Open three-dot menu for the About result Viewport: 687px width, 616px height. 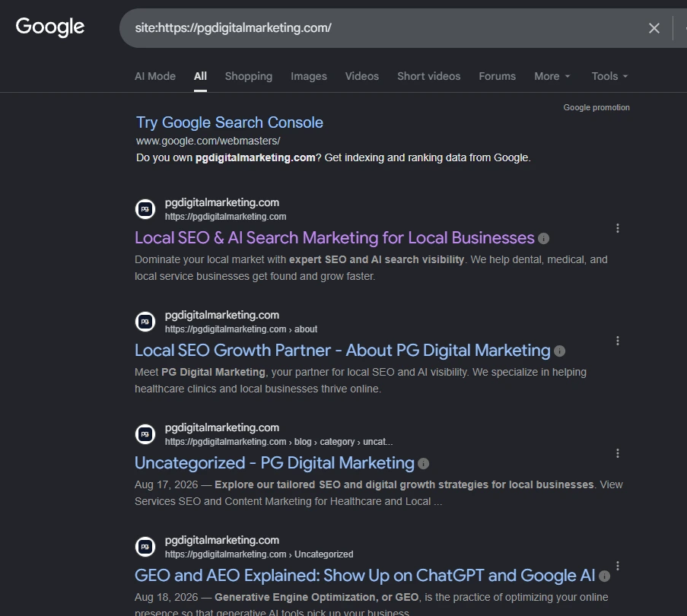point(617,341)
